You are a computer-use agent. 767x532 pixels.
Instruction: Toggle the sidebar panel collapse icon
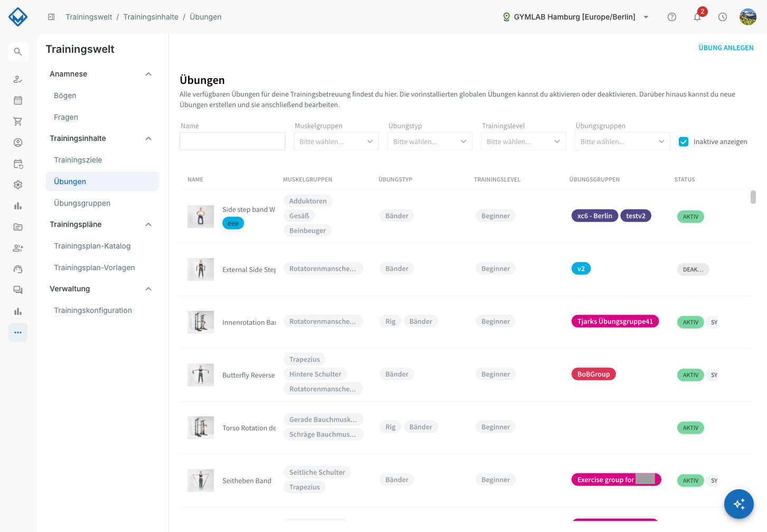[51, 17]
